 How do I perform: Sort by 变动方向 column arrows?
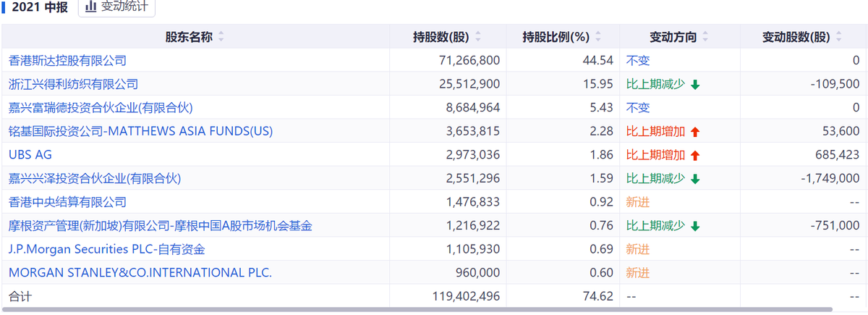[705, 37]
